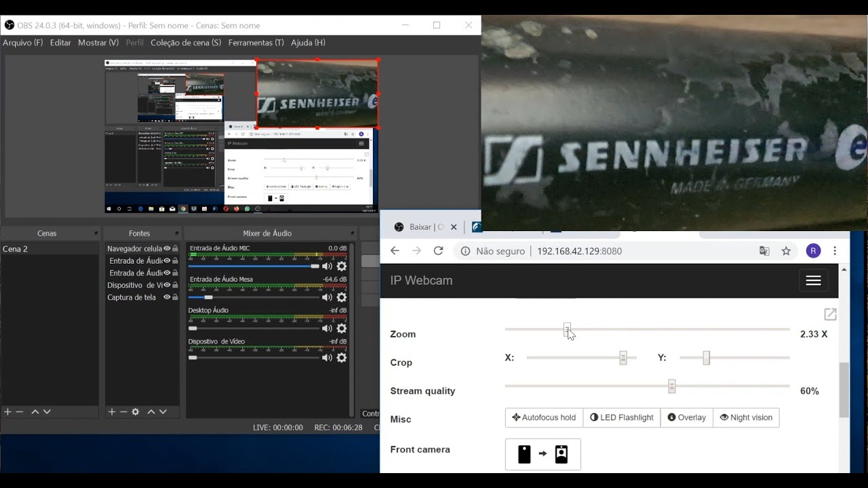
Task: Switch to front camera button
Action: point(543,454)
